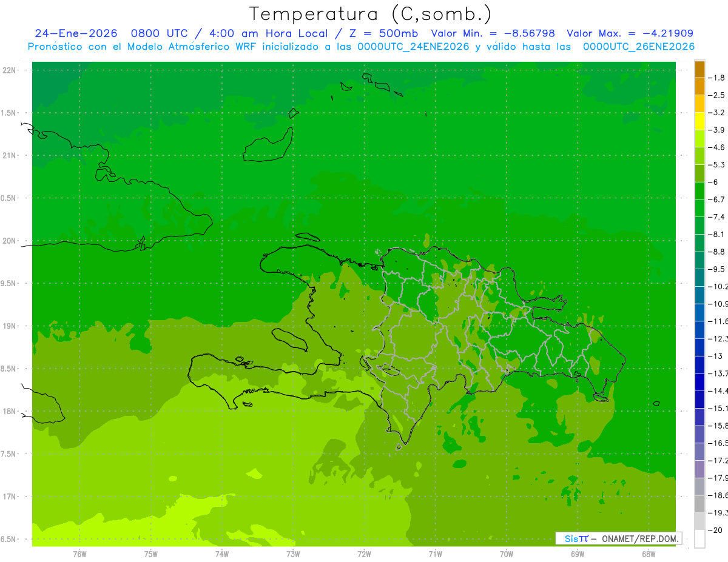
Task: Click the '17N' latitude axis label
Action: click(x=10, y=497)
